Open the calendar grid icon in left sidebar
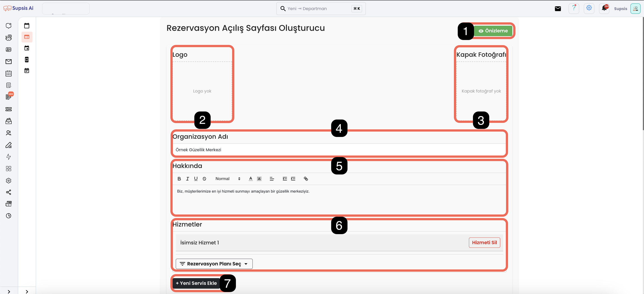The image size is (644, 294). coord(8,73)
